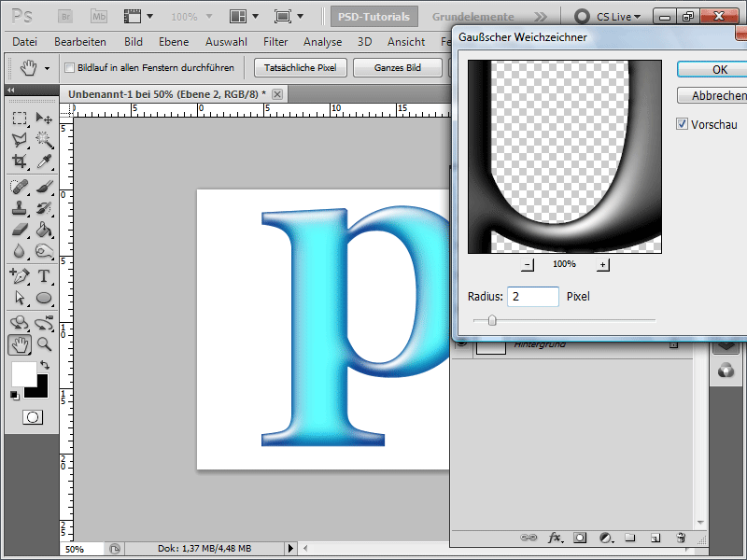
Task: Select the Hand tool in toolbox
Action: (x=20, y=344)
